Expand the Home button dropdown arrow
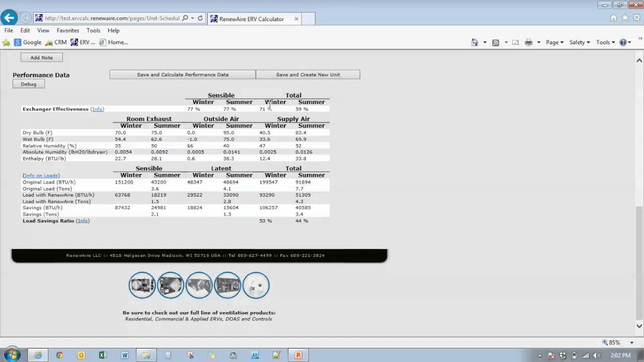The image size is (644, 362). point(485,42)
